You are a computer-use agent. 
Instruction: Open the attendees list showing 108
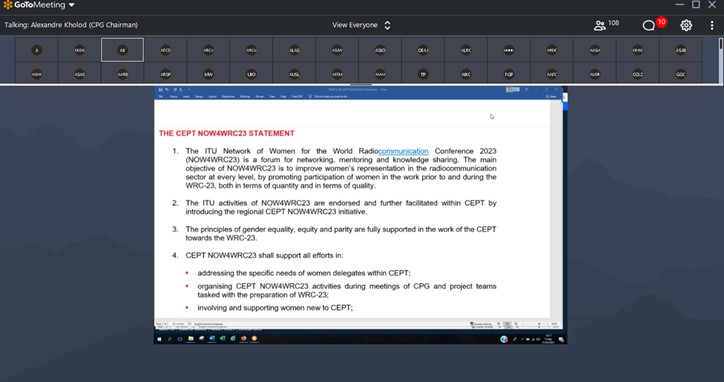pyautogui.click(x=606, y=25)
